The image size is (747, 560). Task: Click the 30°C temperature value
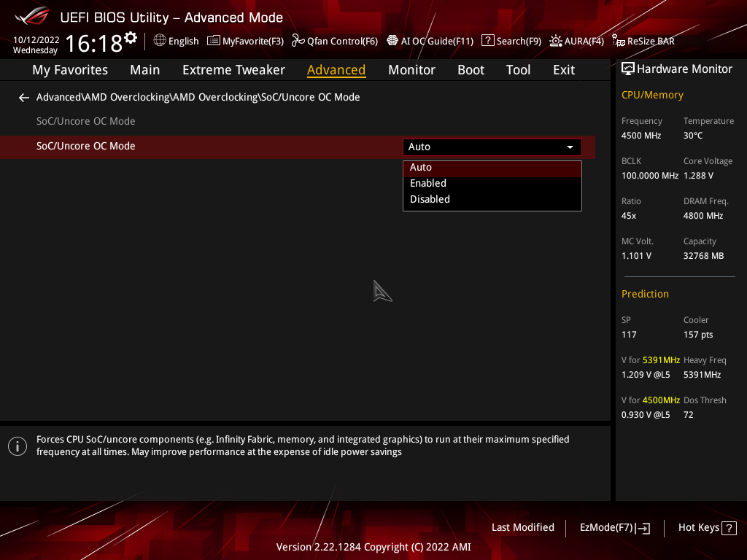(693, 136)
